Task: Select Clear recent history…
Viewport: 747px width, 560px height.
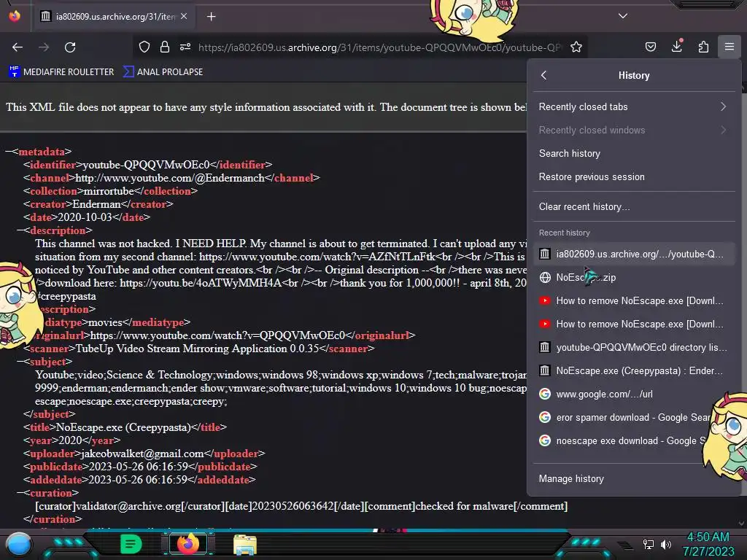Action: click(x=634, y=206)
